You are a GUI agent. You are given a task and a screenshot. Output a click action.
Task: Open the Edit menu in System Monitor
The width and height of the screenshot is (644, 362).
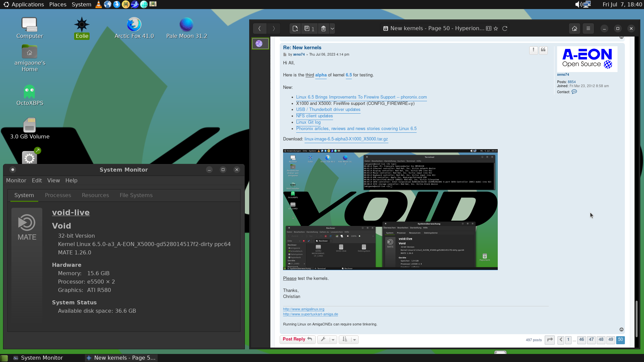[x=37, y=181]
